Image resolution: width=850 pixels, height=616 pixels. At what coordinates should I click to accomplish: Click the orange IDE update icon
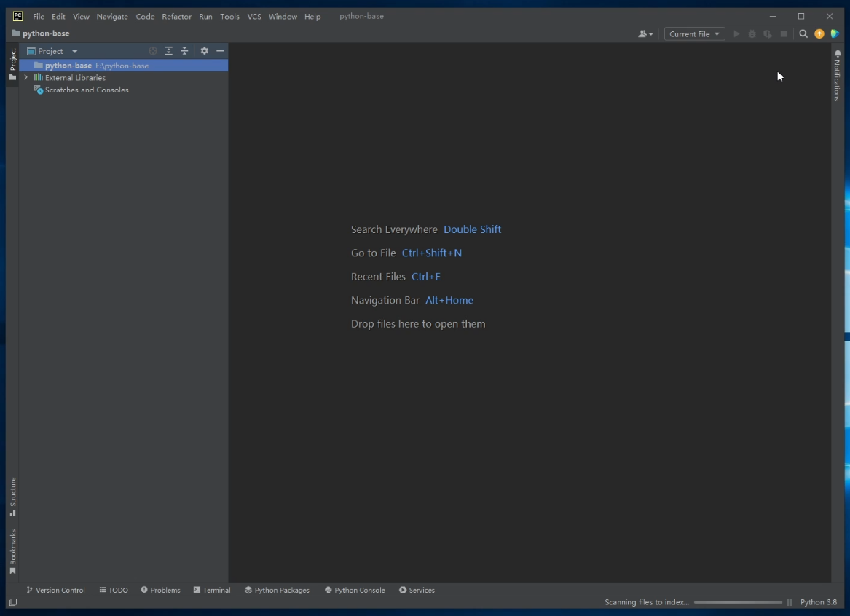pos(819,33)
